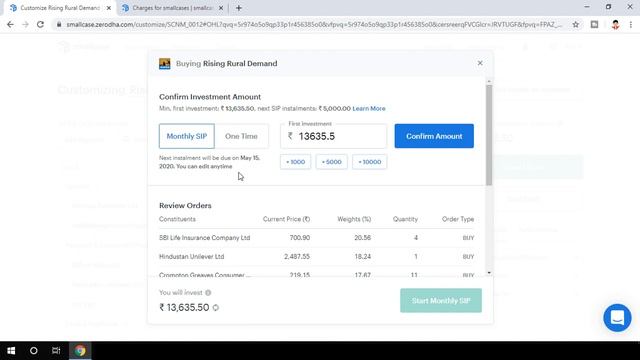Bookmark this page with the star icon
This screenshot has height=360, width=640.
(x=576, y=24)
